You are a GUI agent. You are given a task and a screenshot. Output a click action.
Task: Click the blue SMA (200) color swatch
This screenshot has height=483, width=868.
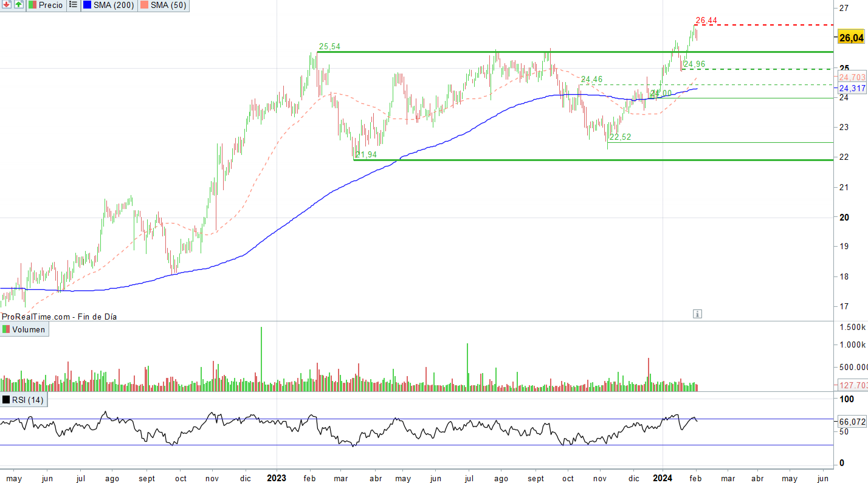point(88,5)
